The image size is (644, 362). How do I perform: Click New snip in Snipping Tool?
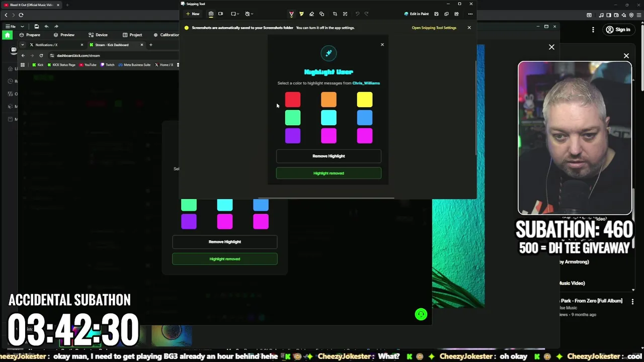point(193,14)
